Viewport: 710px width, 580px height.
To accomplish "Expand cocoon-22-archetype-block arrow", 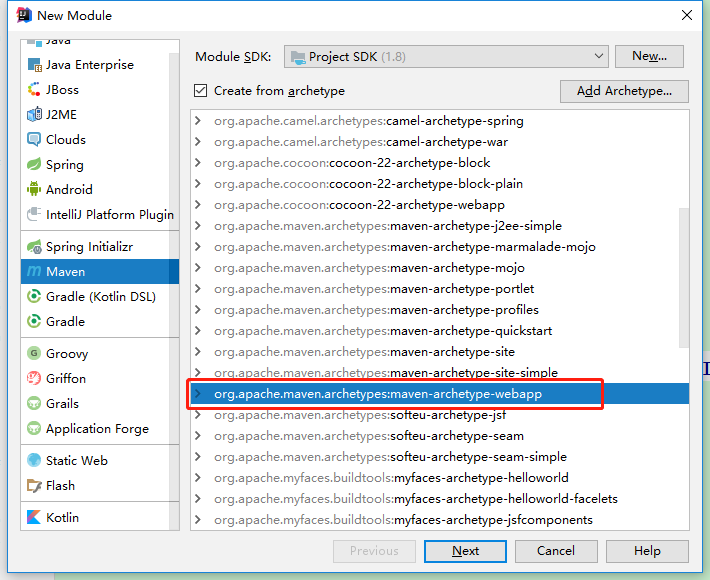I will point(197,163).
